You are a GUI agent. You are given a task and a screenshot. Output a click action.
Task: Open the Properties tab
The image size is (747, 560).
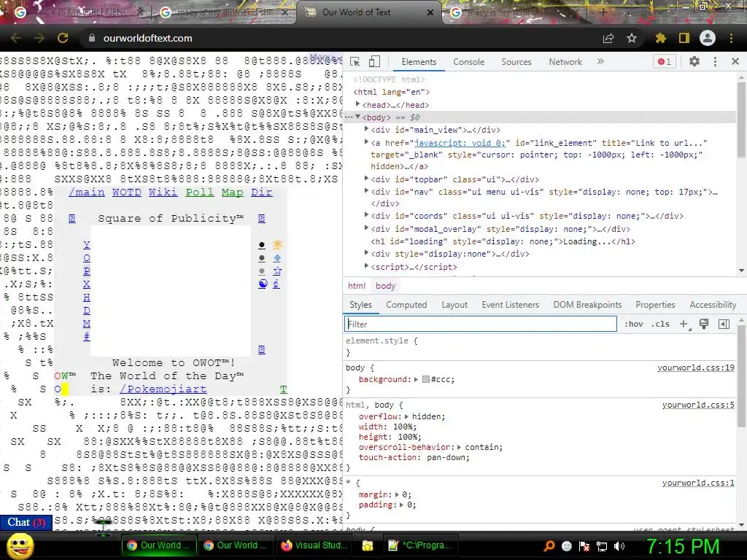point(655,305)
